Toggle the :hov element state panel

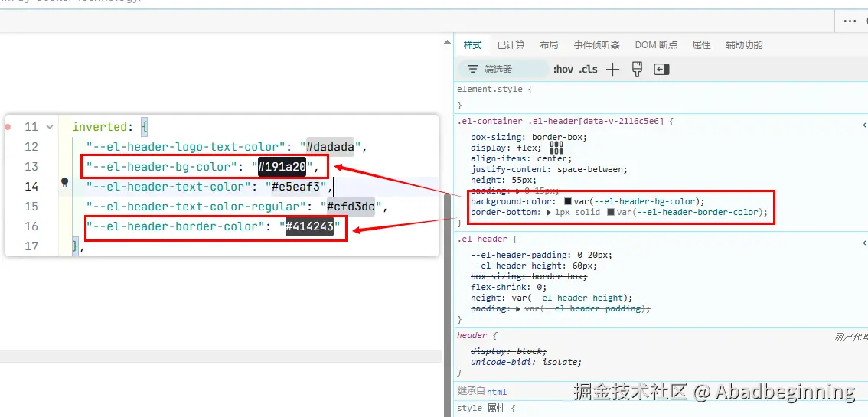pyautogui.click(x=563, y=69)
